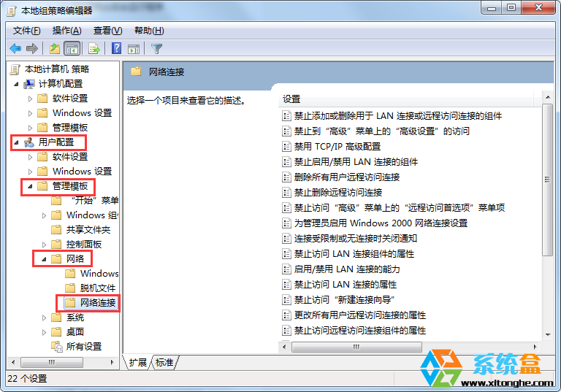This screenshot has height=392, width=561.
Task: Select 禁止访问 LAN 连接的属性
Action: tap(346, 285)
